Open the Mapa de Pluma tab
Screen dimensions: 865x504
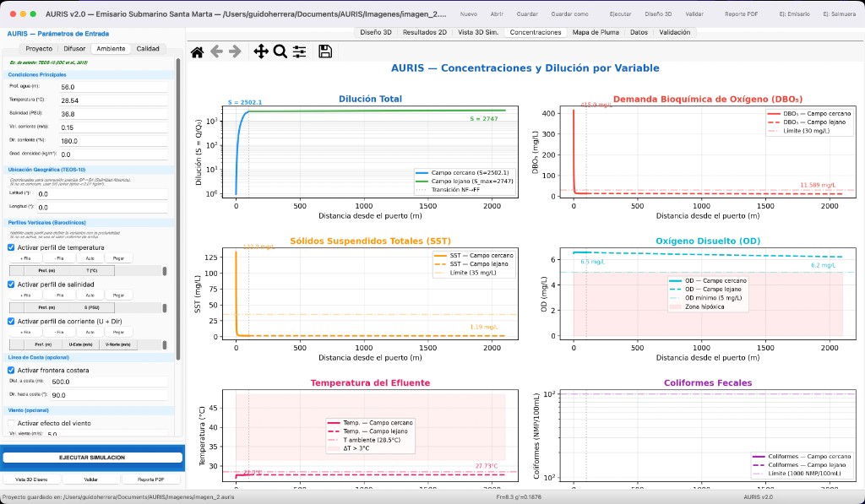pos(596,33)
